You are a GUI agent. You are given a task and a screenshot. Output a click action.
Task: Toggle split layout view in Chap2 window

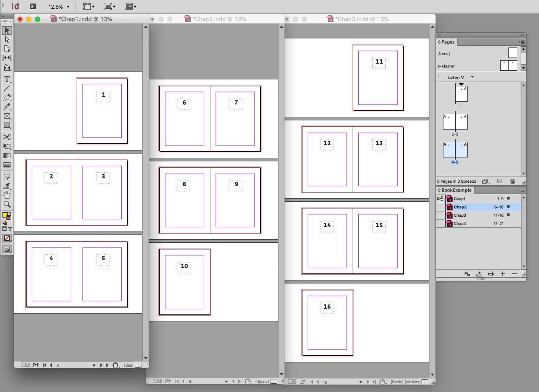point(274,382)
